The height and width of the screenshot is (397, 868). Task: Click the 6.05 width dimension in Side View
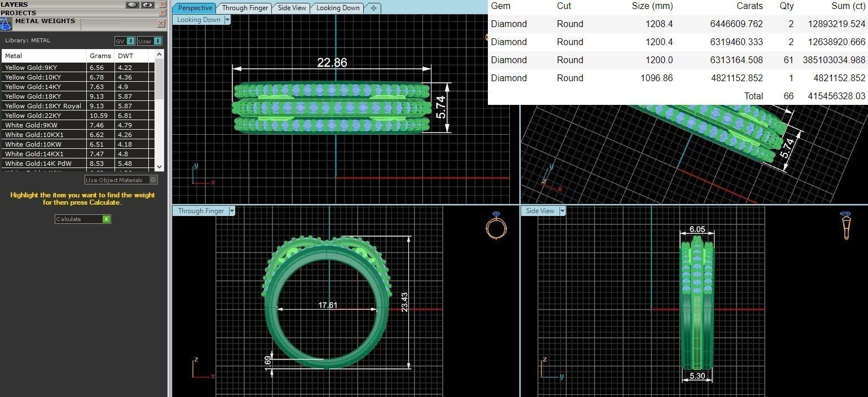coord(697,230)
